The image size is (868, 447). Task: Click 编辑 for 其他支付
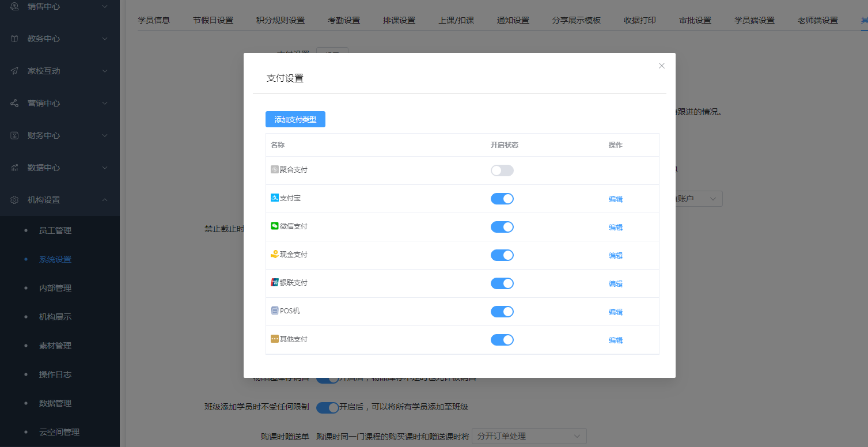pyautogui.click(x=616, y=340)
